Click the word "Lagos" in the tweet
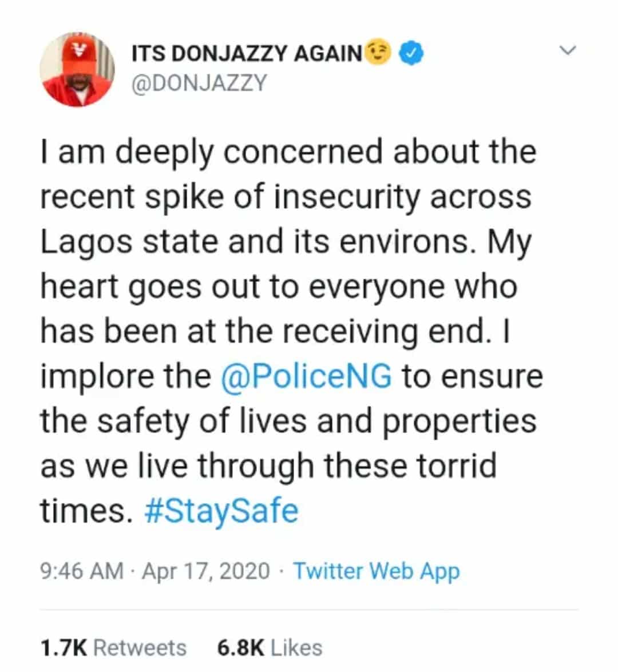 (x=86, y=243)
